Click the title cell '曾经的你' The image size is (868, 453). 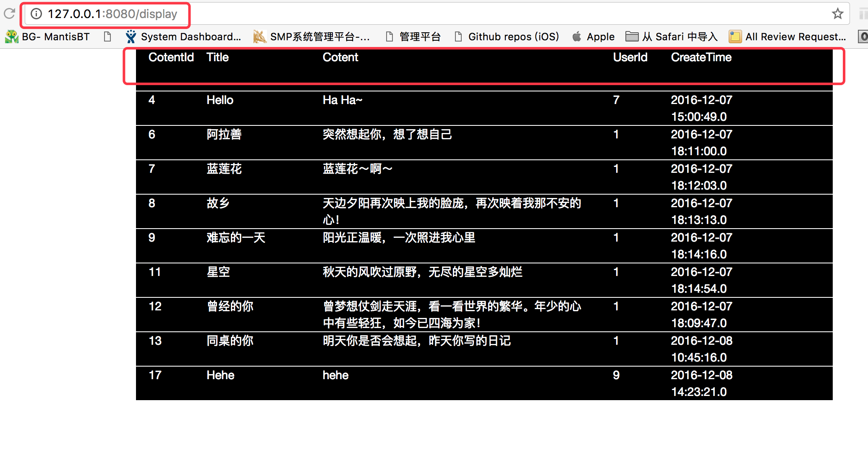pyautogui.click(x=230, y=306)
